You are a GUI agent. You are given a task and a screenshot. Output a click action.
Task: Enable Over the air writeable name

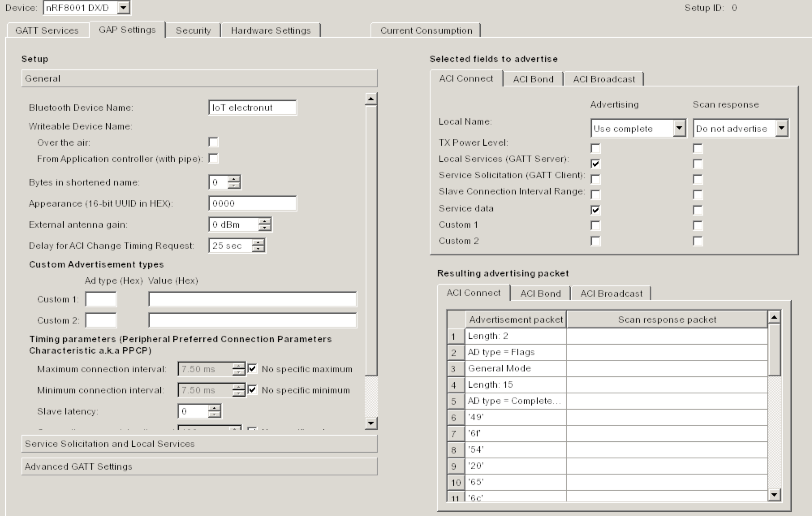click(213, 142)
